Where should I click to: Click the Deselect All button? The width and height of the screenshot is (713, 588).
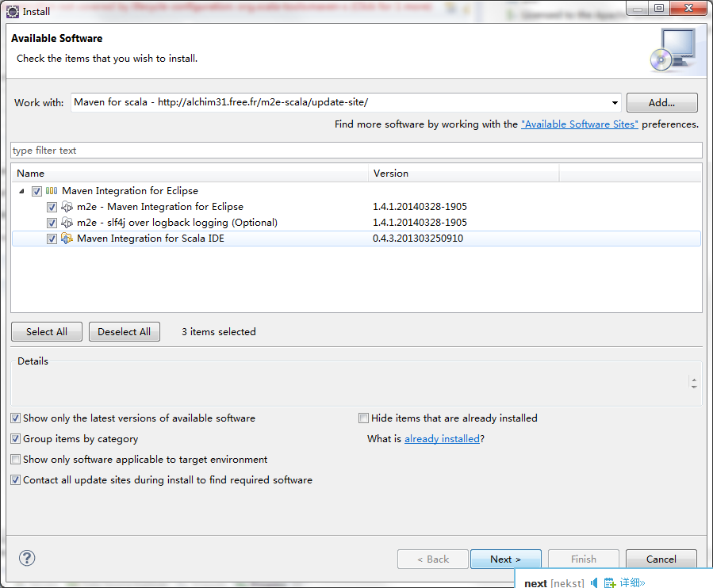point(125,332)
